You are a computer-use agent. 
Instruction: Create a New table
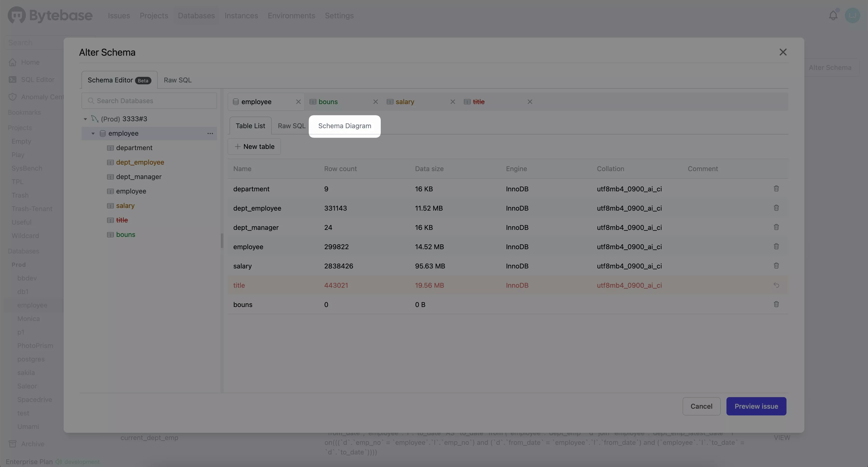point(254,147)
